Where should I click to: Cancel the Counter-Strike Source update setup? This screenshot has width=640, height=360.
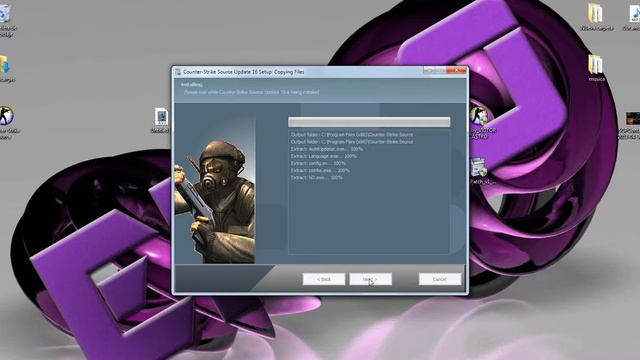(440, 279)
